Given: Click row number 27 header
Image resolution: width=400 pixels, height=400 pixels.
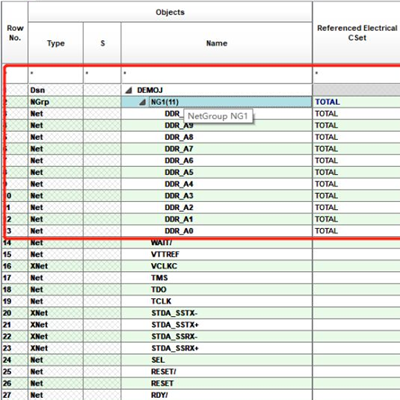Looking at the screenshot, I should click(x=15, y=395).
